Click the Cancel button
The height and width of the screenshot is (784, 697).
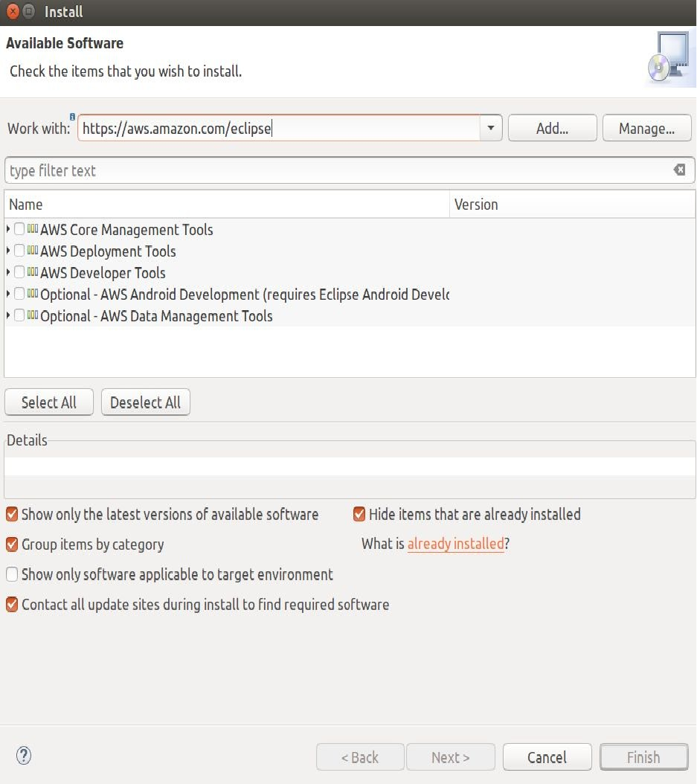pos(547,757)
